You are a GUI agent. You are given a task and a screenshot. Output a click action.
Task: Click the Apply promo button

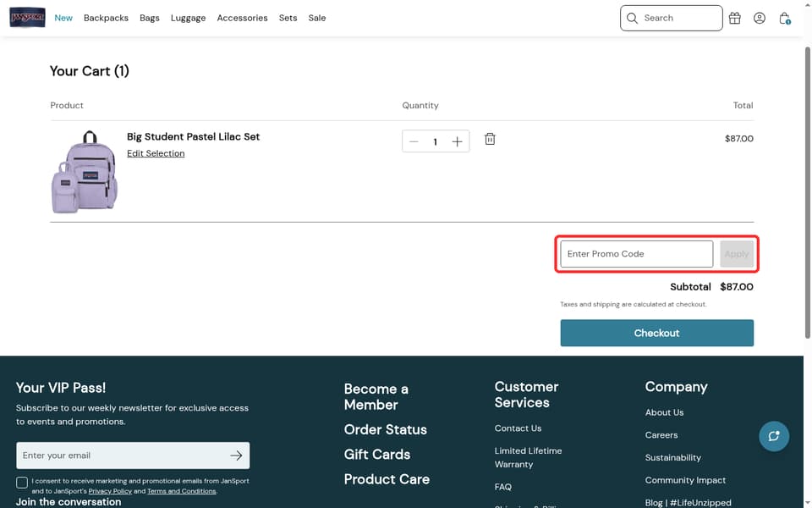tap(737, 254)
